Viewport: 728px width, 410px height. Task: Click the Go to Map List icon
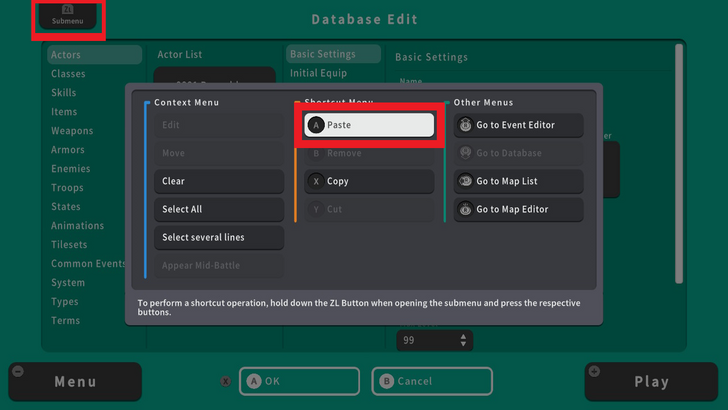465,181
